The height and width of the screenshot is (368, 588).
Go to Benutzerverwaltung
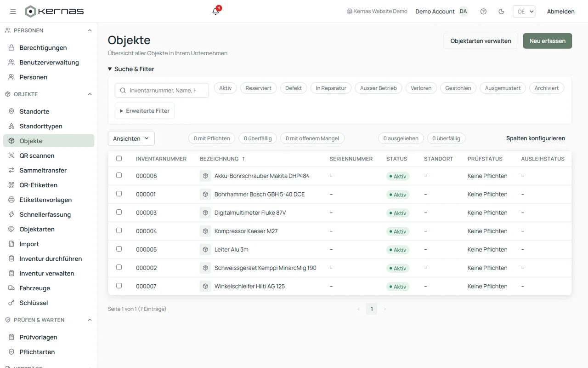tap(49, 63)
